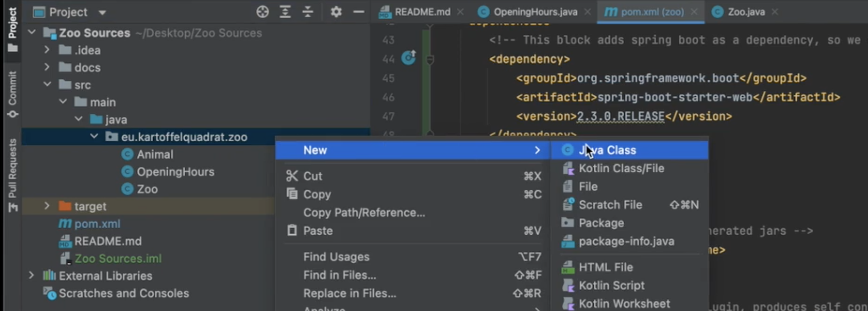Switch to the OpeningHours.java tab
This screenshot has width=868, height=311.
535,12
